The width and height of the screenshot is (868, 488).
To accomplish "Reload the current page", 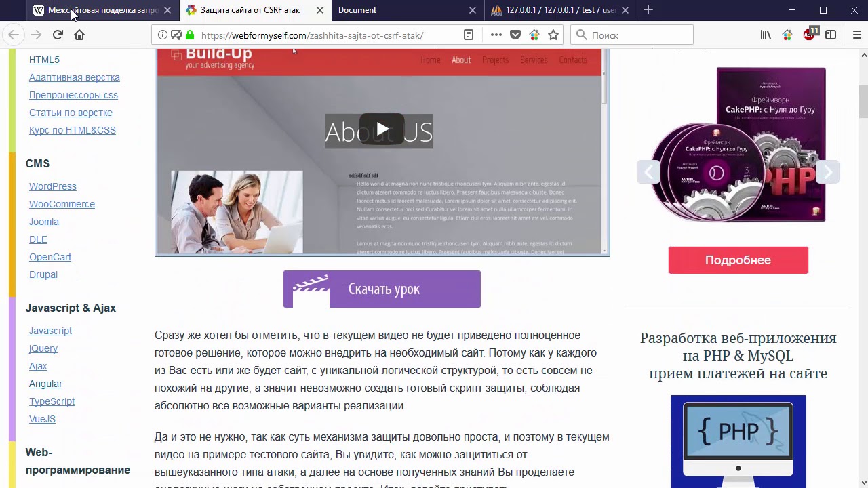I will click(x=58, y=35).
